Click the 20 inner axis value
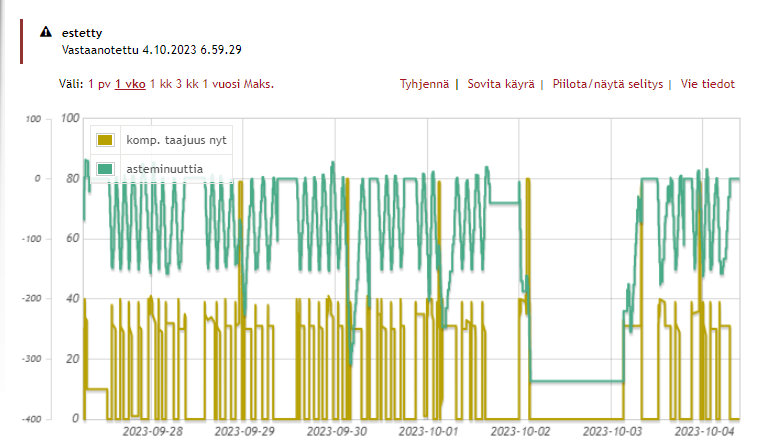The width and height of the screenshot is (763, 447). tap(73, 359)
